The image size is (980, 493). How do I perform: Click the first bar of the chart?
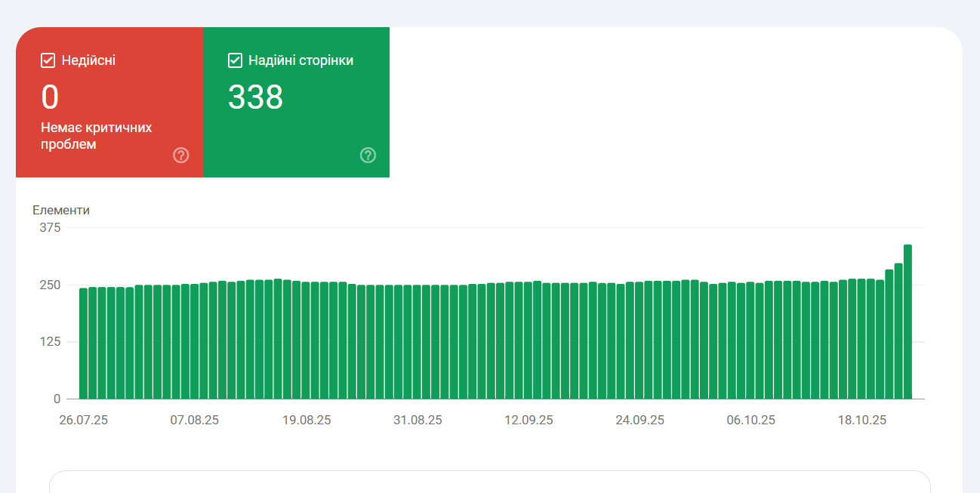[x=83, y=344]
